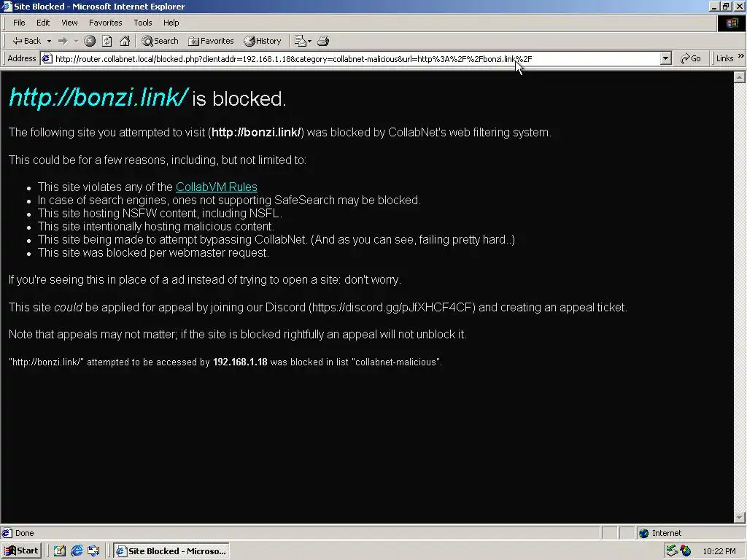Screen dimensions: 747x560
Task: Show desktop from Quick Launch
Action: click(59, 551)
